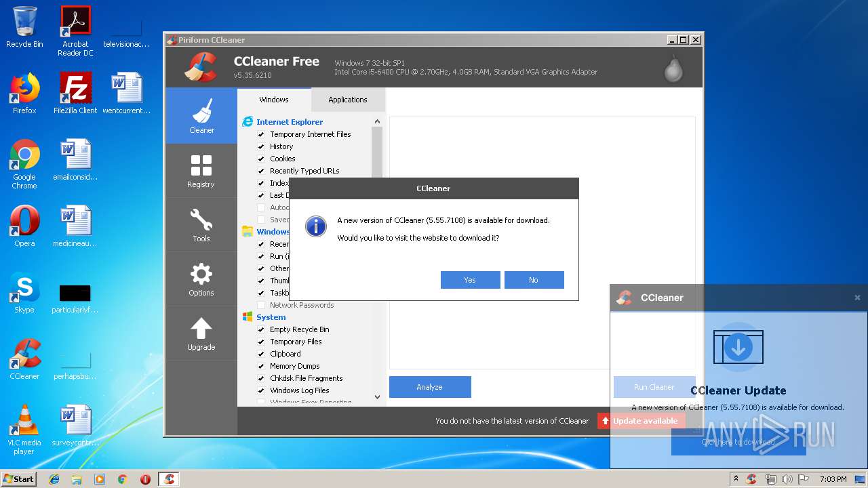Open the Windows Start button
The width and height of the screenshot is (868, 488).
tap(19, 479)
